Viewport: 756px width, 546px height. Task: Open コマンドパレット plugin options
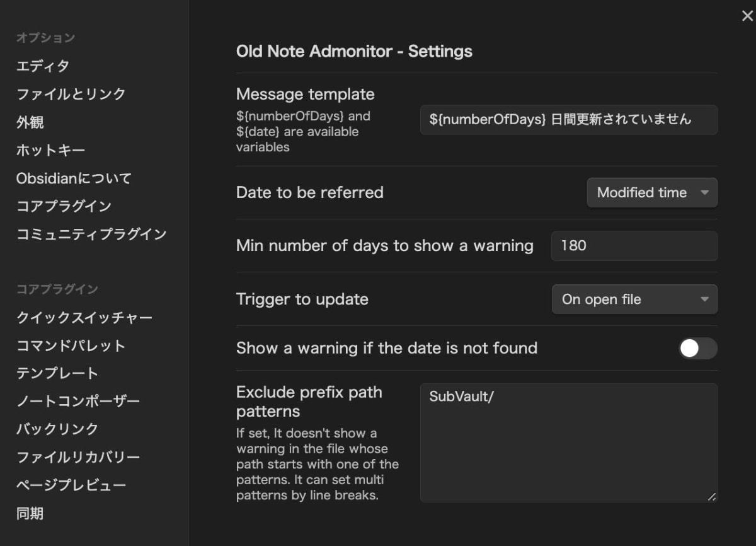pyautogui.click(x=70, y=345)
